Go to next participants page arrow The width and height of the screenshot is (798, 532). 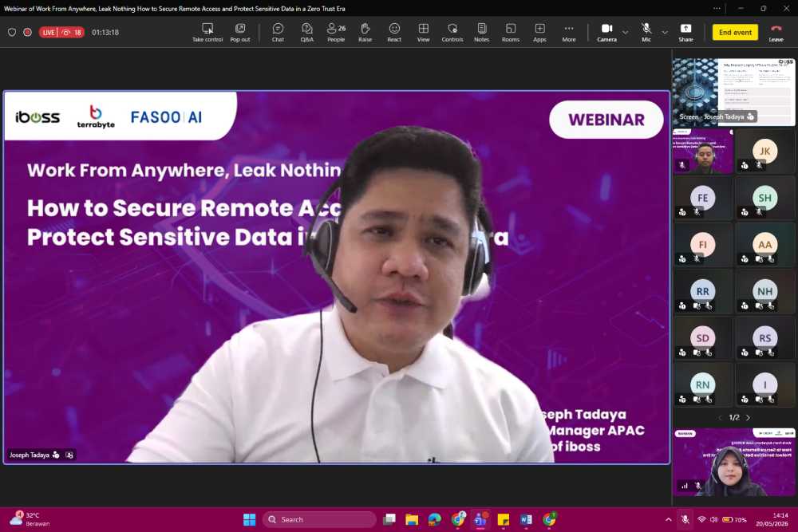(x=749, y=418)
